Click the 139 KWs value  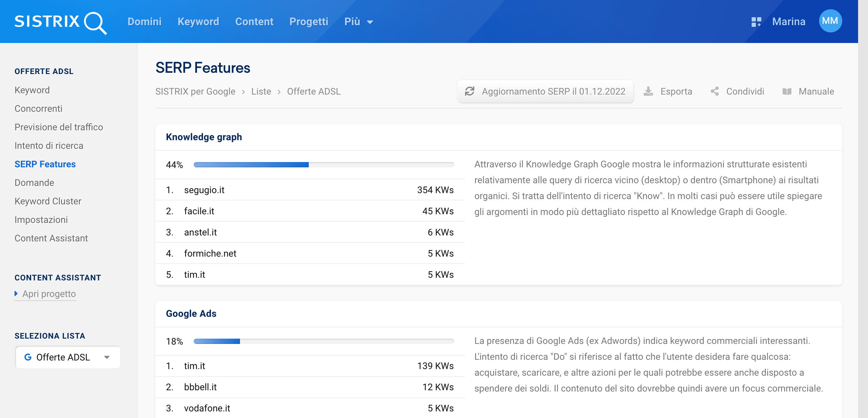click(435, 366)
